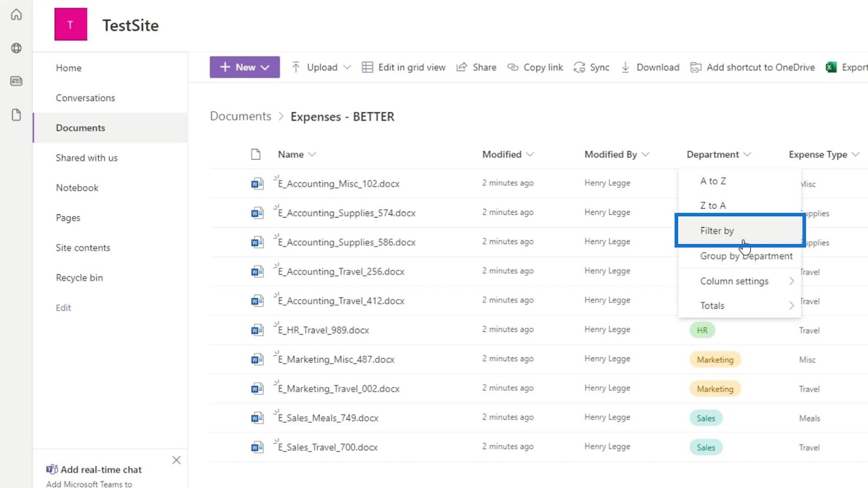The height and width of the screenshot is (488, 868).
Task: Go to Documents breadcrumb link
Action: pos(240,116)
